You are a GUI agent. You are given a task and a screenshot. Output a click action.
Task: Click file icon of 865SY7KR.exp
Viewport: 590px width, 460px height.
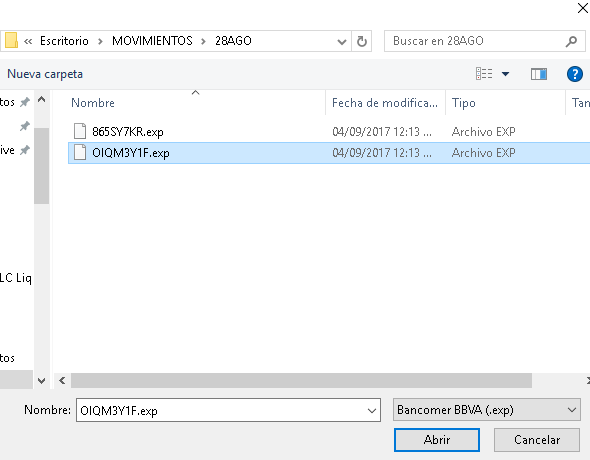point(80,131)
